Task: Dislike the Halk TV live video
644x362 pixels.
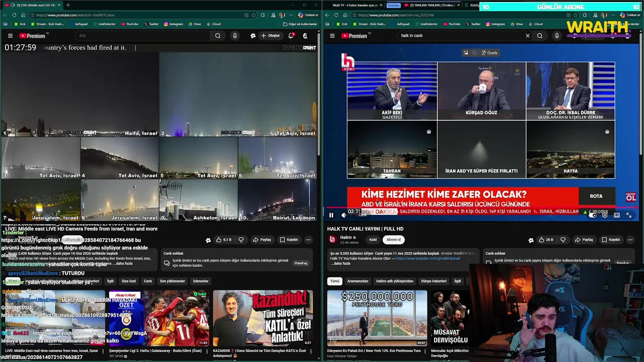Action: coord(562,240)
